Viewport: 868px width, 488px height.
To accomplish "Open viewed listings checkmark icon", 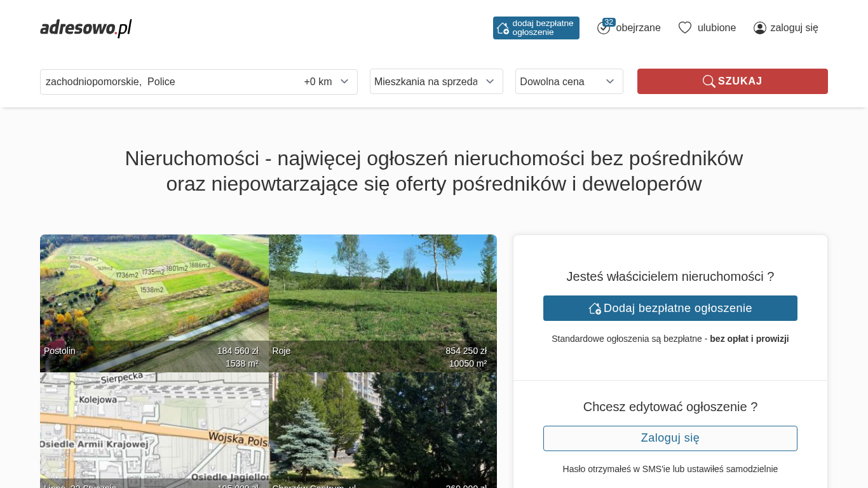I will coord(604,28).
